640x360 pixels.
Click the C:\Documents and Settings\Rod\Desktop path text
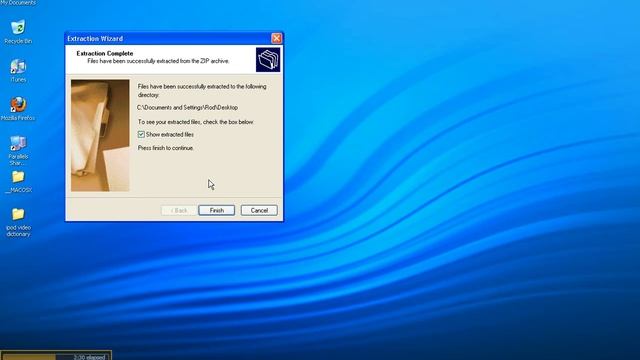pyautogui.click(x=187, y=107)
